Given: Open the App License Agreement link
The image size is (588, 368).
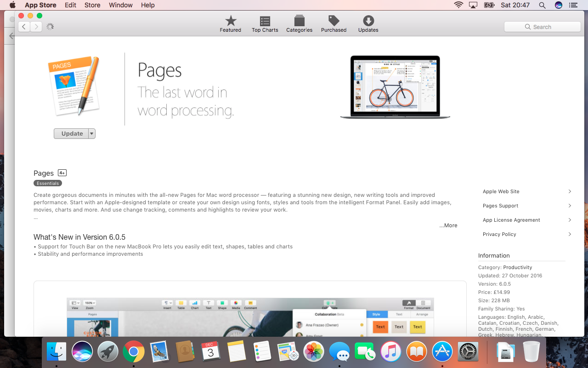Looking at the screenshot, I should [511, 220].
